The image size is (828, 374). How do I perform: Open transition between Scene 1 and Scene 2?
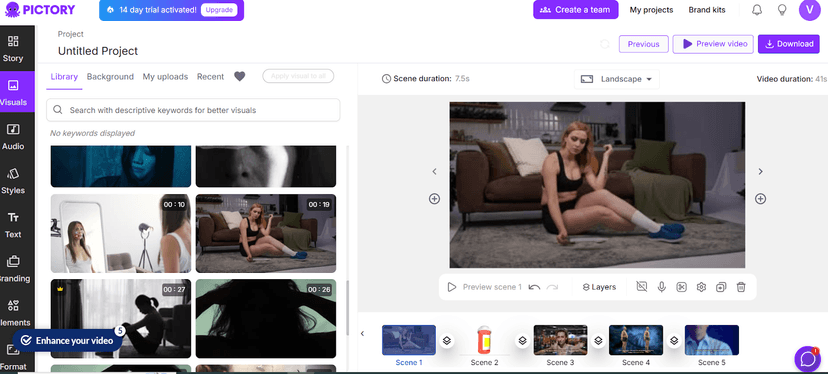click(x=447, y=341)
